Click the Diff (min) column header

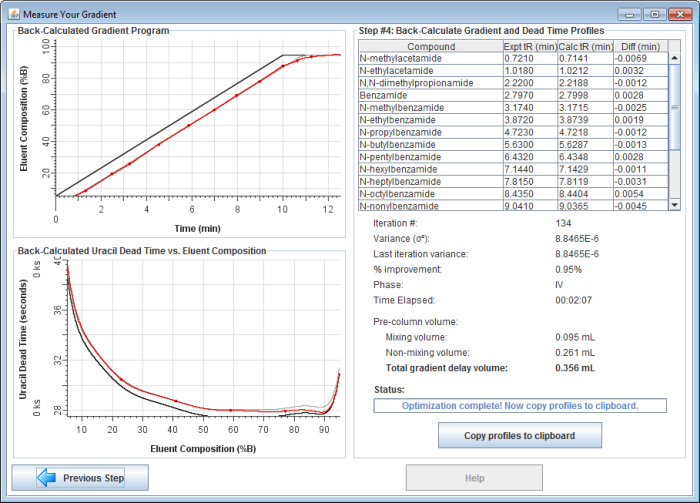pyautogui.click(x=638, y=46)
